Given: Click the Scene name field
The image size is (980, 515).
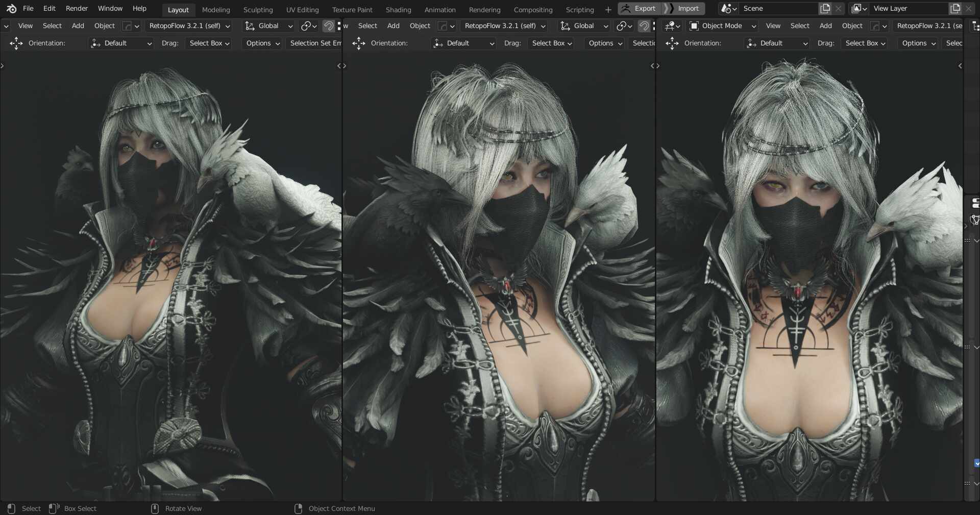Looking at the screenshot, I should tap(778, 9).
